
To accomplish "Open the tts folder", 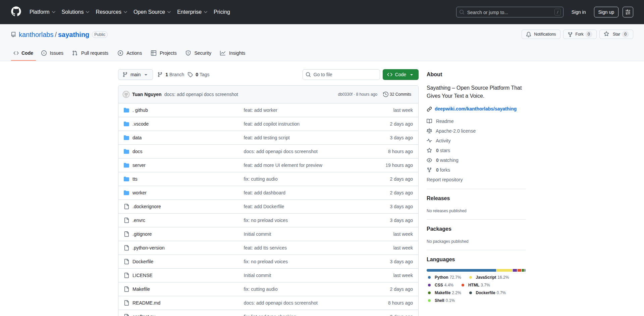I will coord(135,179).
